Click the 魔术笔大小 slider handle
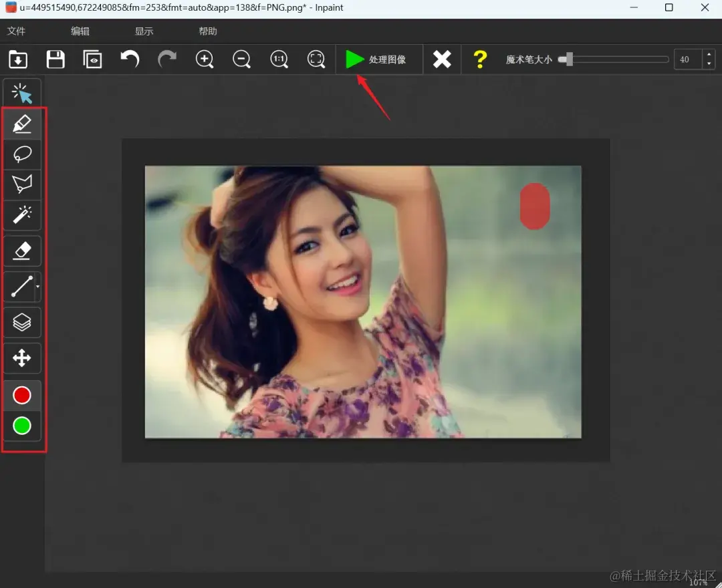The width and height of the screenshot is (722, 588). tap(568, 59)
